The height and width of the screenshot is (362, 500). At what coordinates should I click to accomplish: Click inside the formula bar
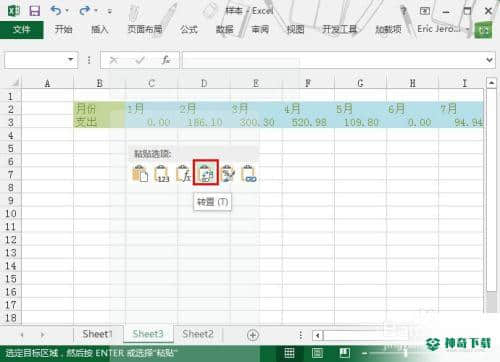[333, 60]
